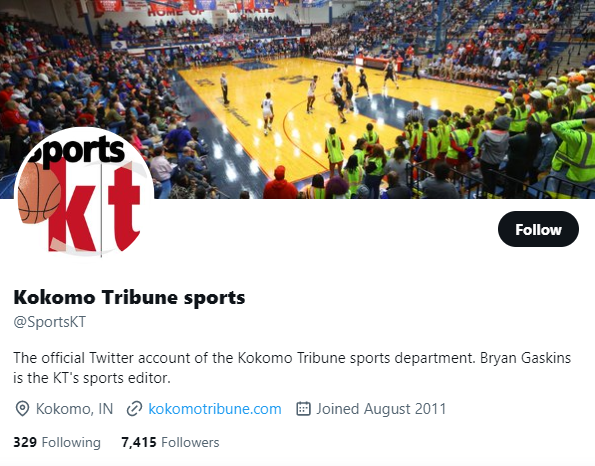Click the chain link icon beside the website
Viewport: 595px width, 466px height.
(134, 409)
